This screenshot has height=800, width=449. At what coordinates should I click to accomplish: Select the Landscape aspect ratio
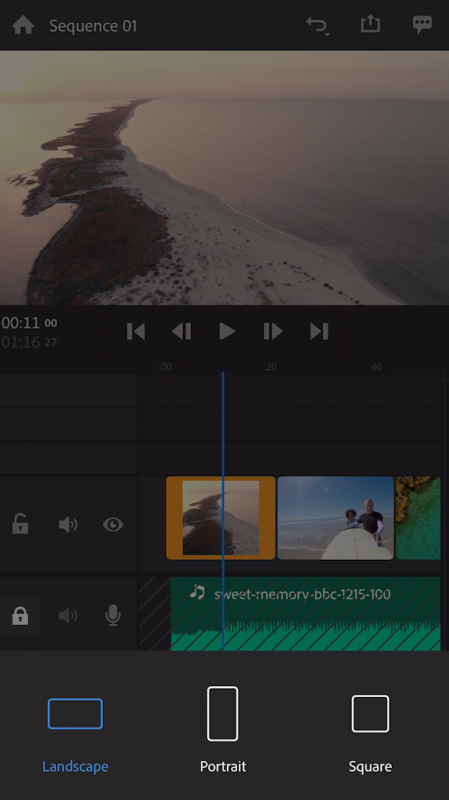(x=75, y=735)
